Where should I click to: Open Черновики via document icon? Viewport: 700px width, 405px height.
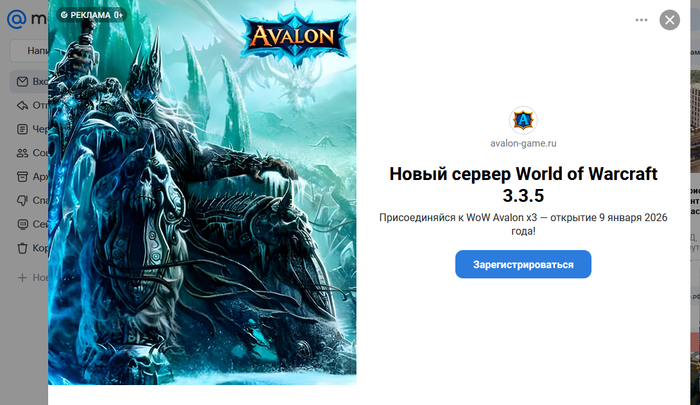pyautogui.click(x=22, y=129)
